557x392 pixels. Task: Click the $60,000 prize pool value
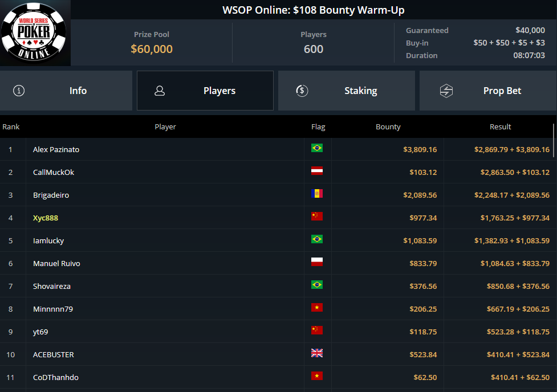(152, 49)
